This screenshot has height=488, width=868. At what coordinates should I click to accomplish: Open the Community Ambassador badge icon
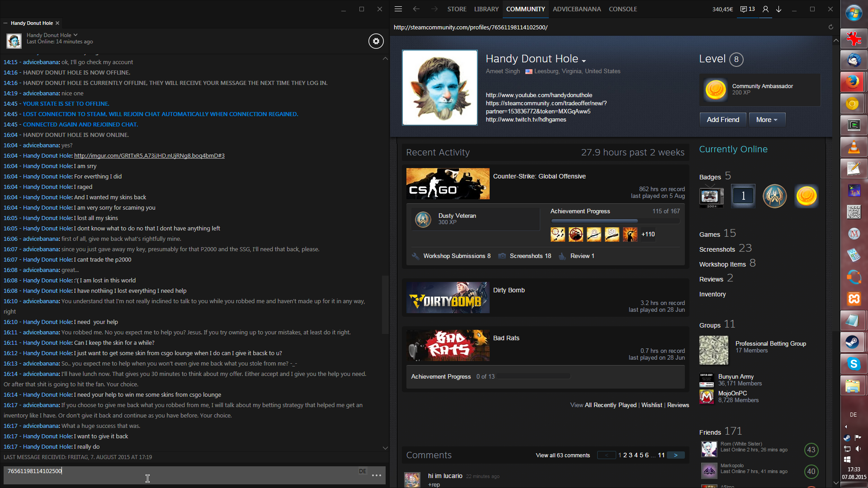click(716, 89)
